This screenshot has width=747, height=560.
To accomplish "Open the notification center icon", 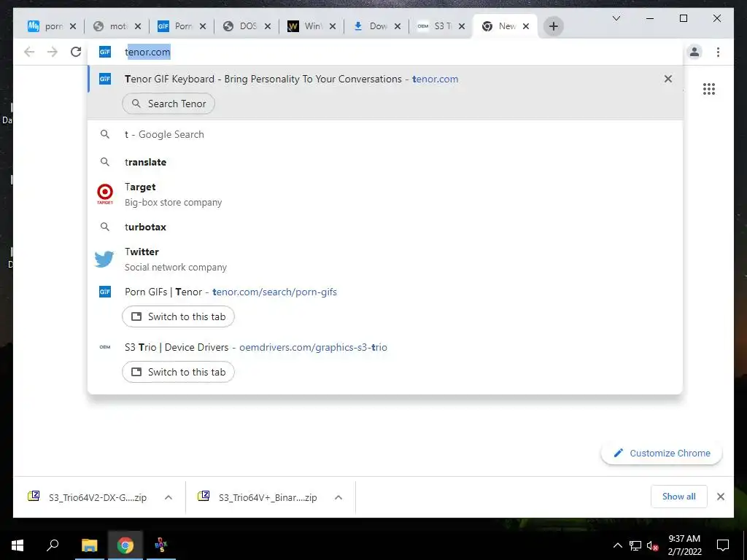I will (723, 545).
